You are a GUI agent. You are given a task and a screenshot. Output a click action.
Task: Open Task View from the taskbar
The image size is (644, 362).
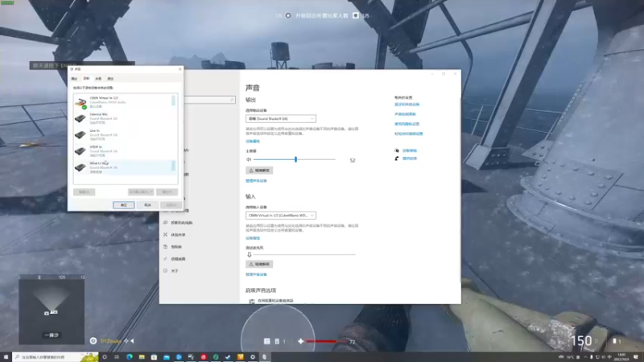point(117,357)
